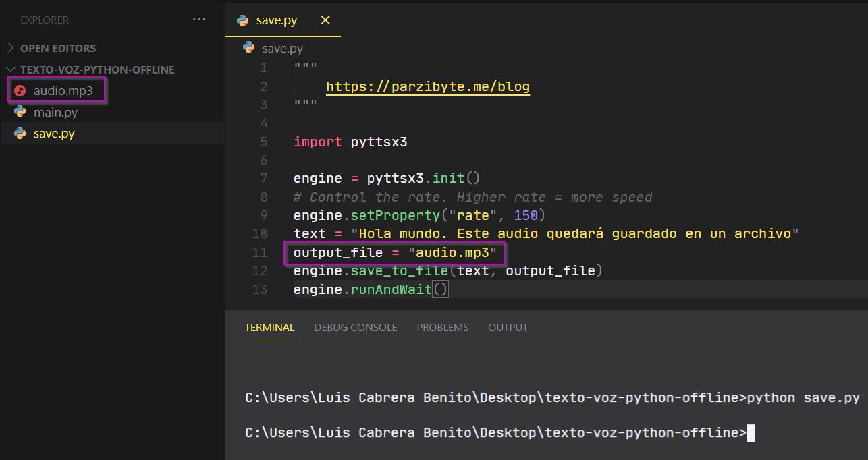Click the Python icon beside explorer save.py
868x460 pixels.
click(20, 133)
